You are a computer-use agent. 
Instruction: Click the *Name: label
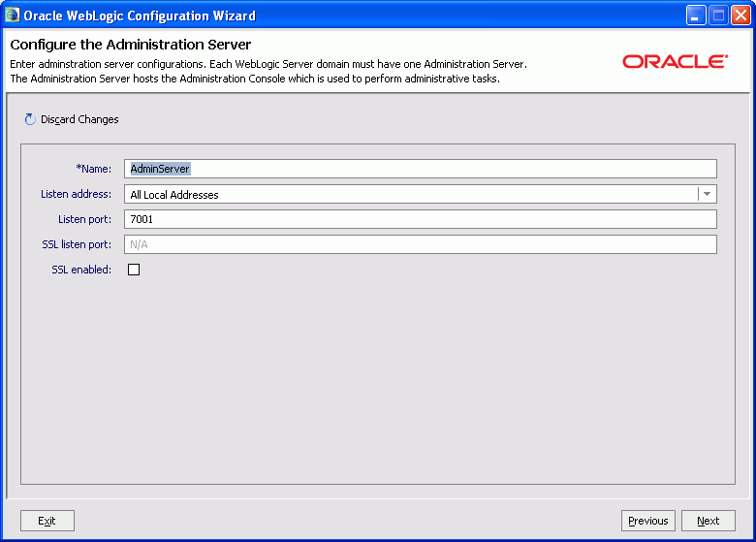(x=94, y=169)
